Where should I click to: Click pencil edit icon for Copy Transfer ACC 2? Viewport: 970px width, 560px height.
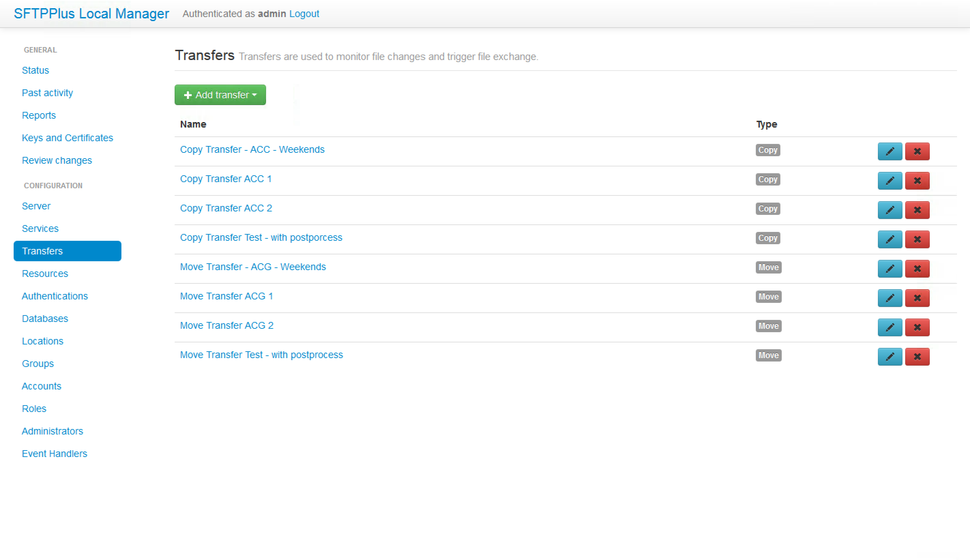(890, 210)
